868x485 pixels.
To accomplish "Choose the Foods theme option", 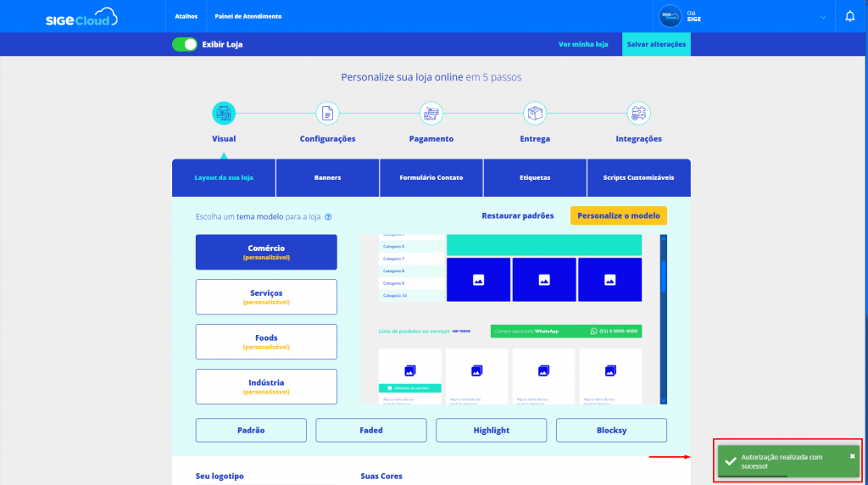I will (266, 342).
